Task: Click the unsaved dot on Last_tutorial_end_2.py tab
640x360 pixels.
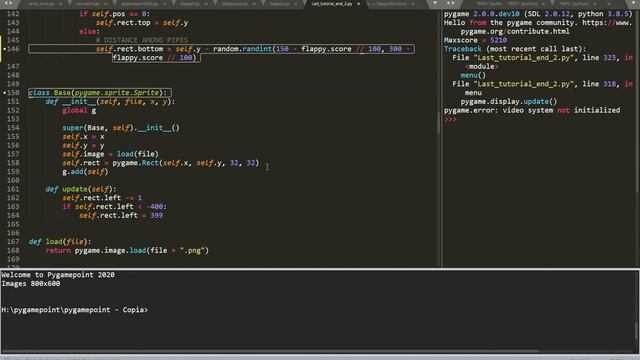Action: coord(359,4)
